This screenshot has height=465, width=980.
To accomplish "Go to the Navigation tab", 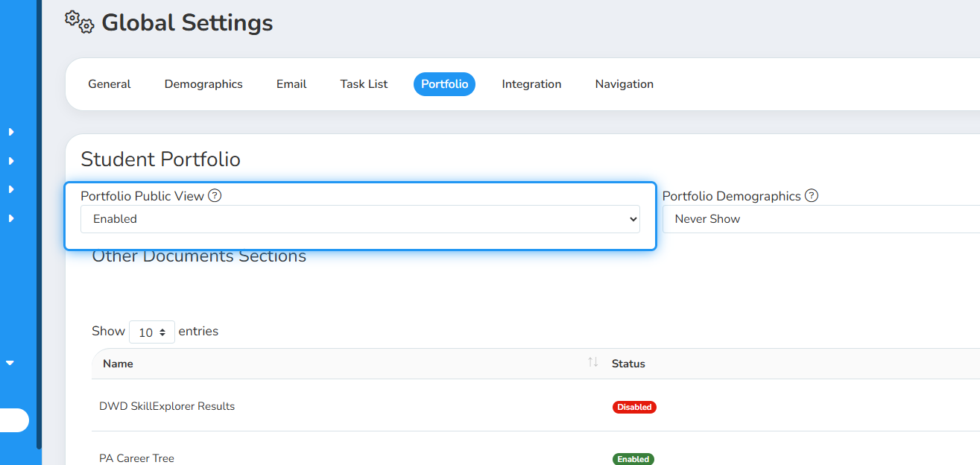I will click(x=625, y=84).
